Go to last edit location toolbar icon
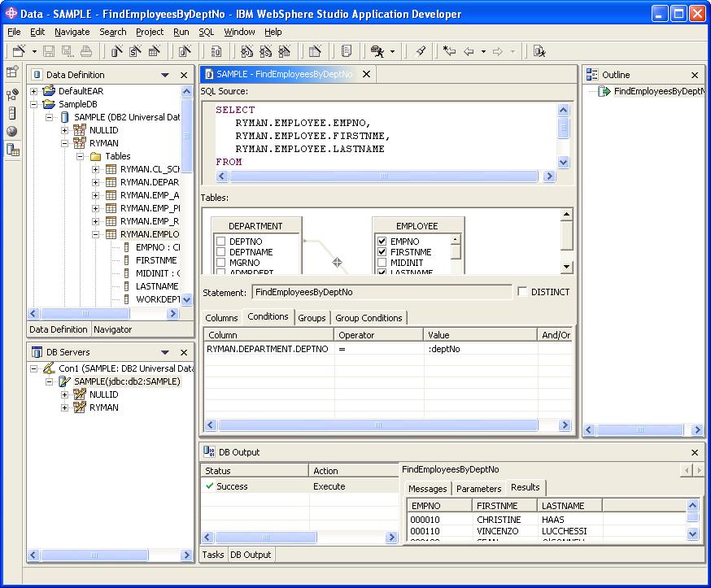 point(449,51)
